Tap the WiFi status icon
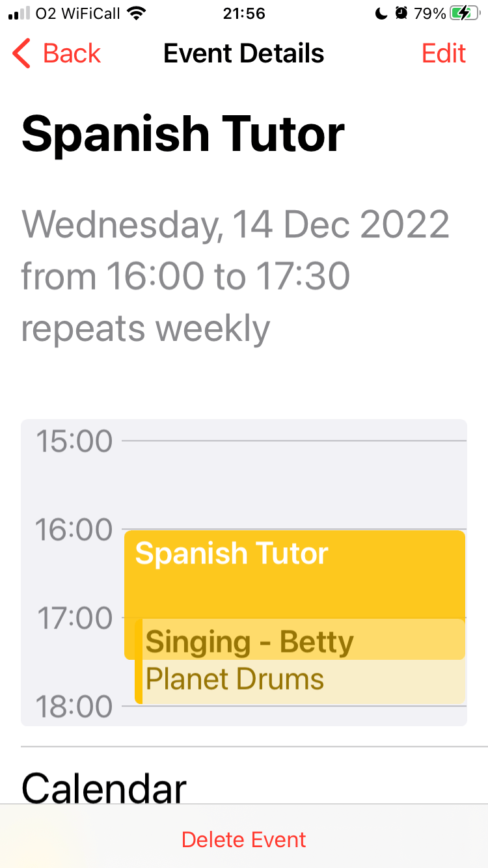The image size is (488, 868). coord(136,14)
